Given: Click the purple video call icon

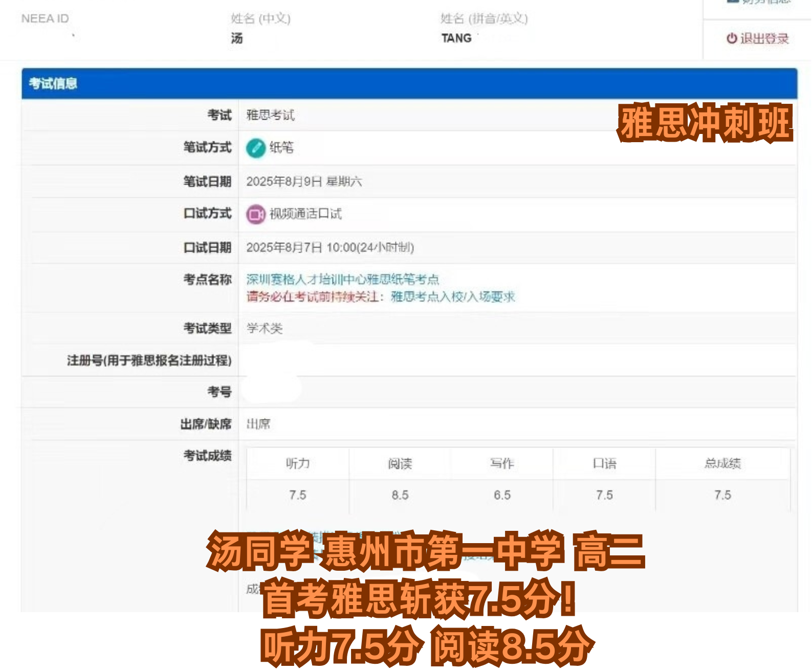Looking at the screenshot, I should (x=255, y=214).
